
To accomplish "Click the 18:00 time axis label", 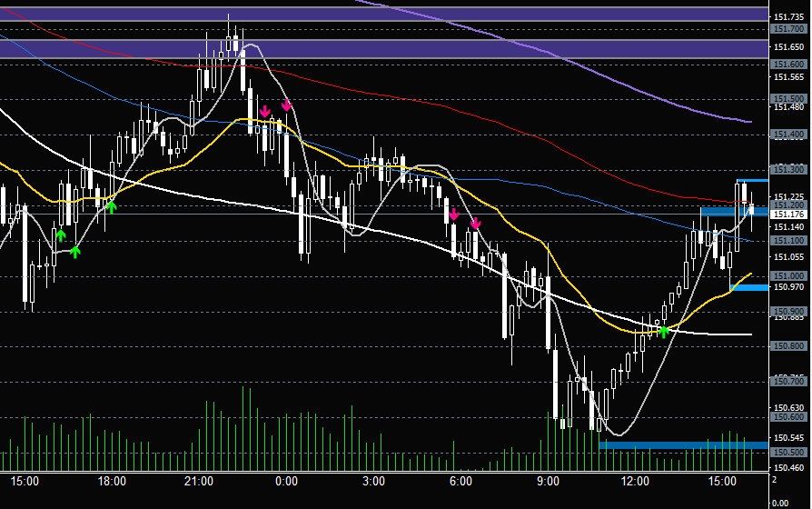I will coord(112,482).
